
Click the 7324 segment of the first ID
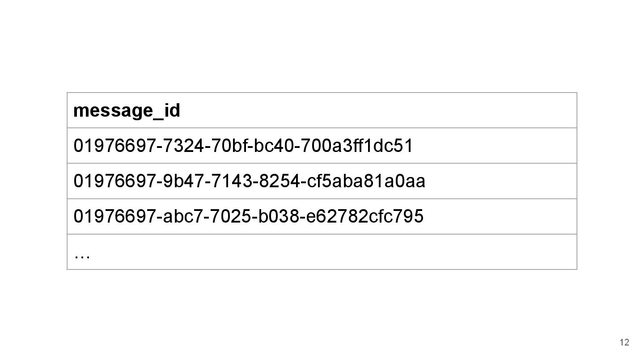183,146
